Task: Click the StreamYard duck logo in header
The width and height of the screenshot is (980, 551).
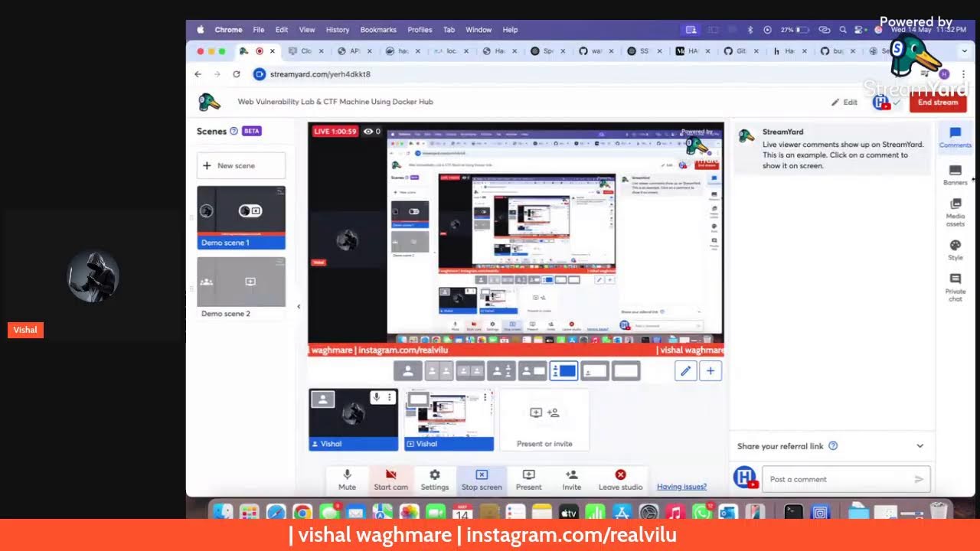Action: [x=209, y=102]
